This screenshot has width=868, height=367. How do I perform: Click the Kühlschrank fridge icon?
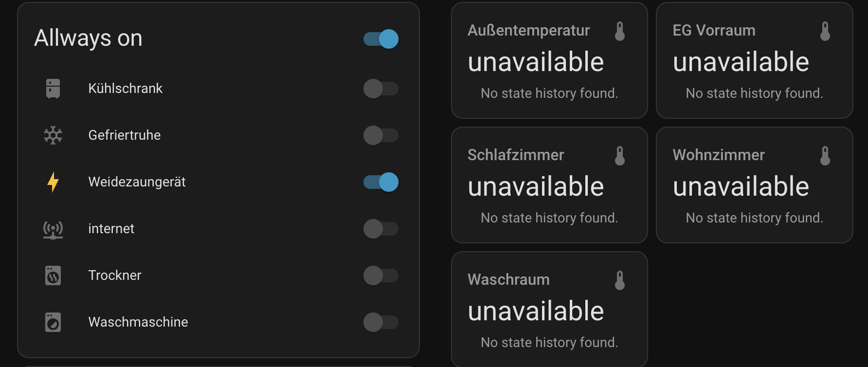point(53,89)
